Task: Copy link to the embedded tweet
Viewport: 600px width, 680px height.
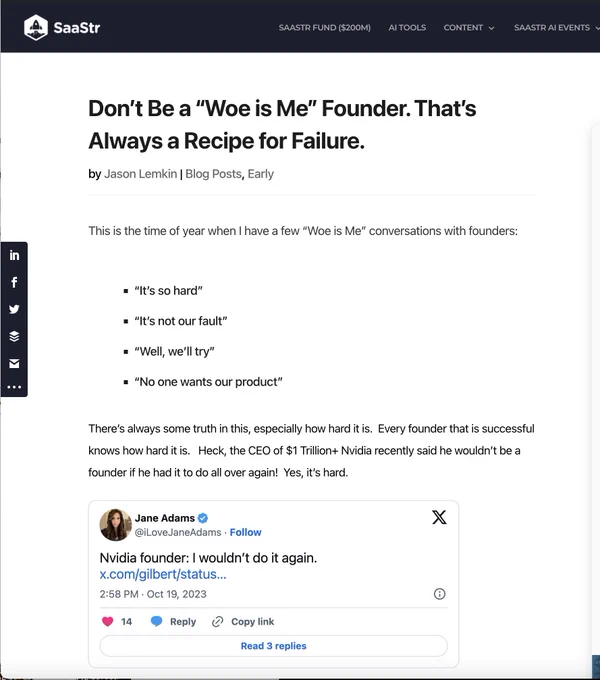Action: [244, 621]
